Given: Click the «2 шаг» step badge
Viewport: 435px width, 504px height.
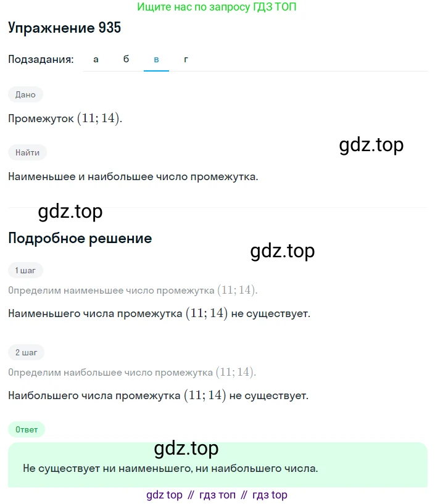Looking at the screenshot, I should click(x=26, y=352).
